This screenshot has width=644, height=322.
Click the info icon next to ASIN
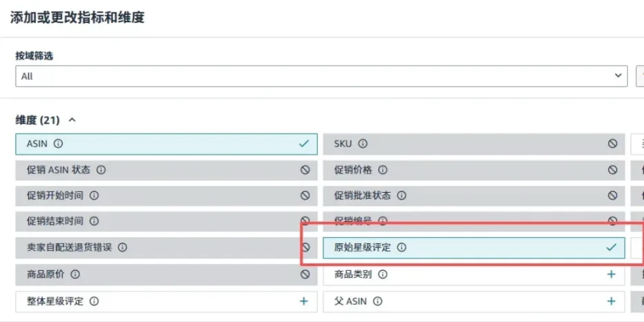(x=59, y=144)
